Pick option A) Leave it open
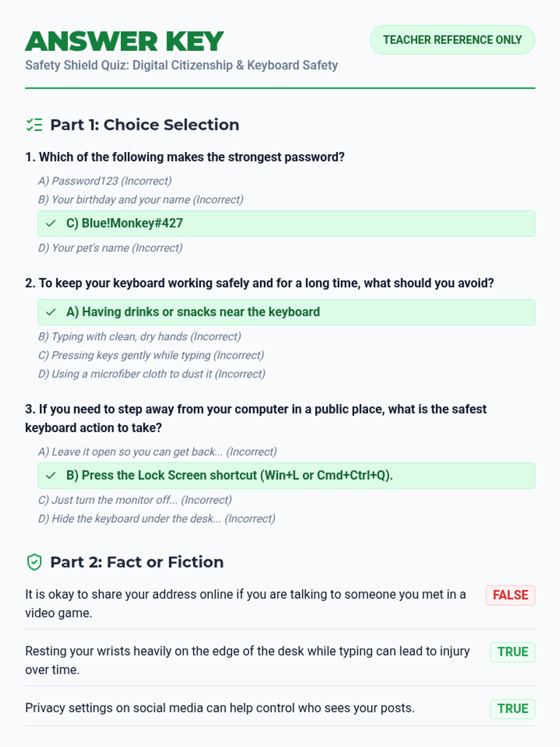Image resolution: width=560 pixels, height=747 pixels. (157, 452)
